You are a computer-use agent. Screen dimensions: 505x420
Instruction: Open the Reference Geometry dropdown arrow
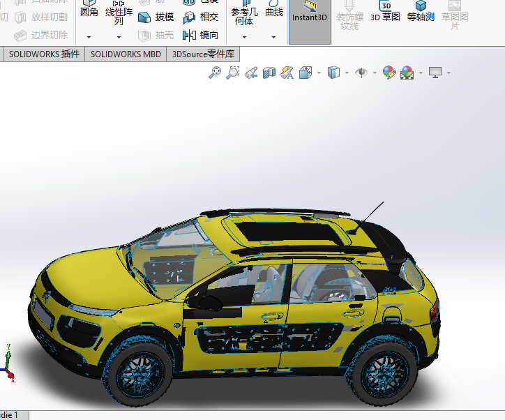(x=244, y=38)
